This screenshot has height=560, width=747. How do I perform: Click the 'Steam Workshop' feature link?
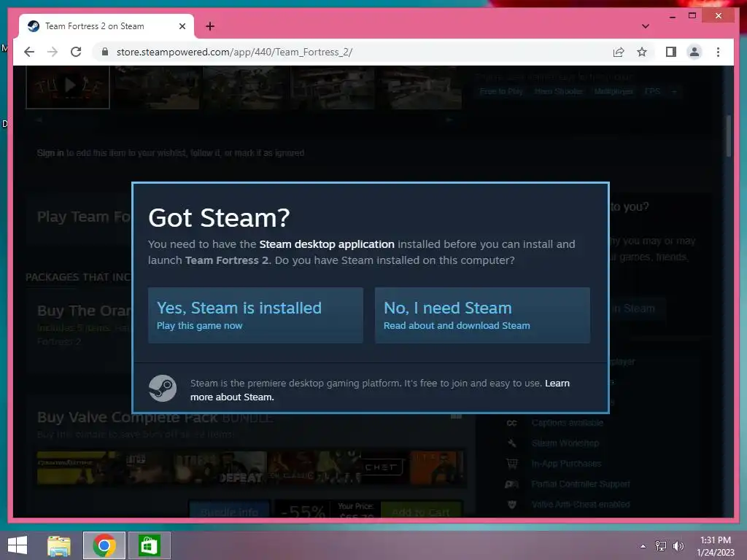(565, 443)
